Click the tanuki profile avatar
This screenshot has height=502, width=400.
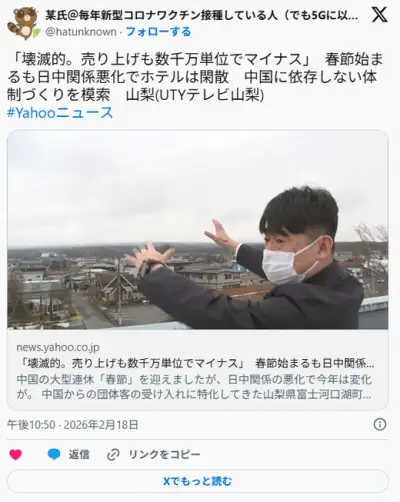25,23
